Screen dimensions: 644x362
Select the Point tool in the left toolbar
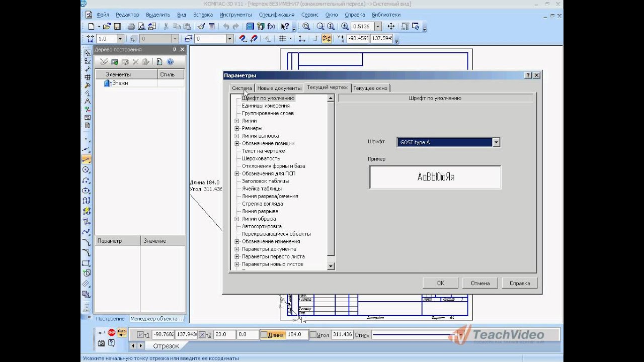point(87,139)
